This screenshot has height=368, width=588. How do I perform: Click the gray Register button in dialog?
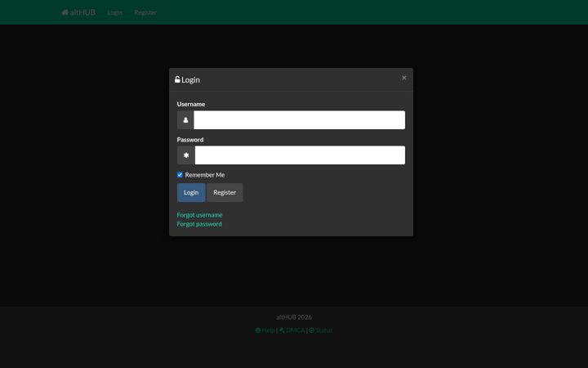(x=225, y=193)
